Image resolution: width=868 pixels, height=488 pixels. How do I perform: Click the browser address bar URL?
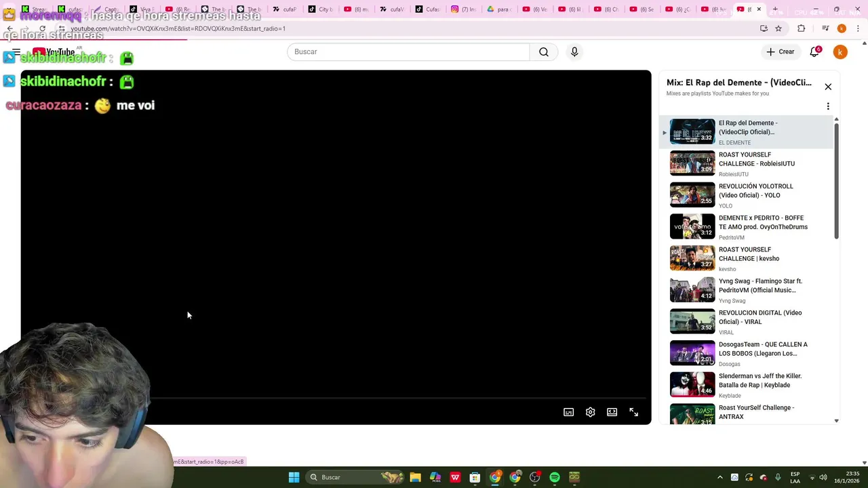[x=178, y=28]
